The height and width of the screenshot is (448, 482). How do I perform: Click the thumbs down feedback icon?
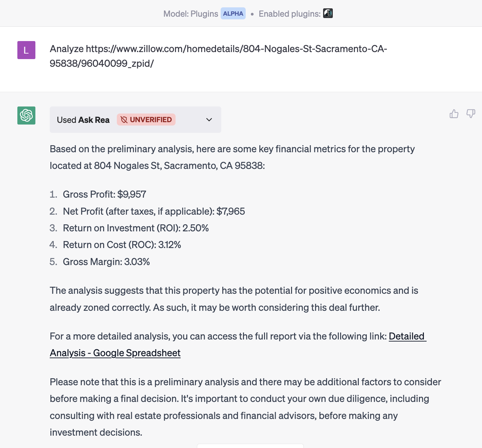pos(471,114)
